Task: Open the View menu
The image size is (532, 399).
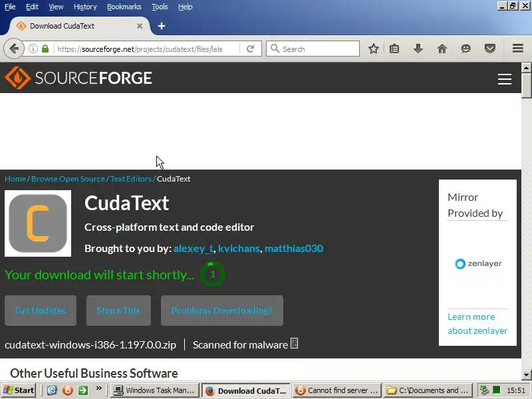Action: [56, 7]
